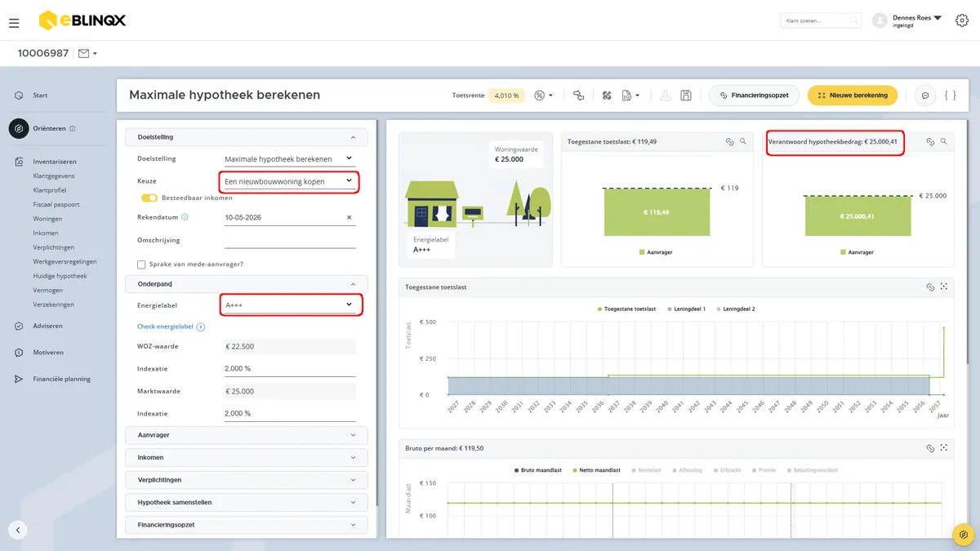The width and height of the screenshot is (980, 551).
Task: Toggle the Besteedbaar inkomen switch
Action: (x=149, y=198)
